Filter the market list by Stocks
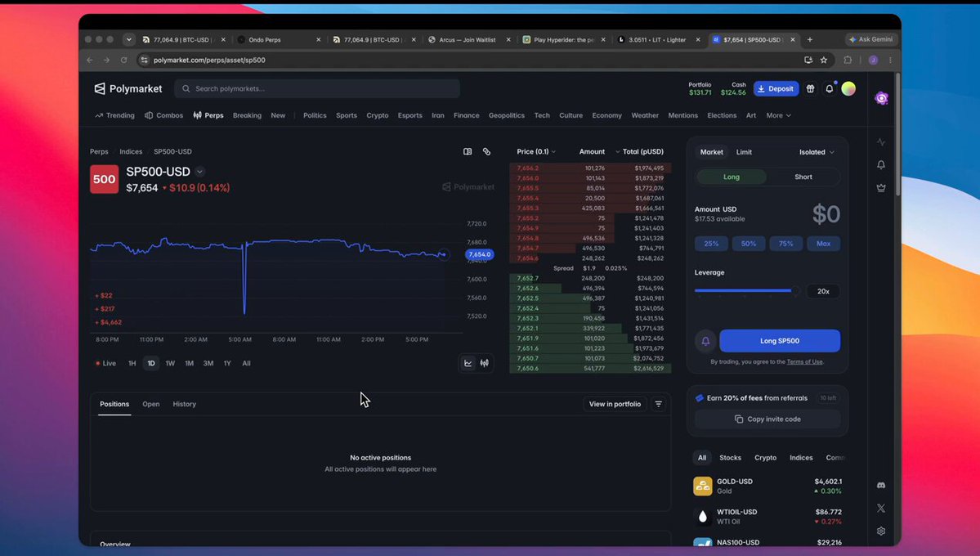980x556 pixels. [730, 458]
